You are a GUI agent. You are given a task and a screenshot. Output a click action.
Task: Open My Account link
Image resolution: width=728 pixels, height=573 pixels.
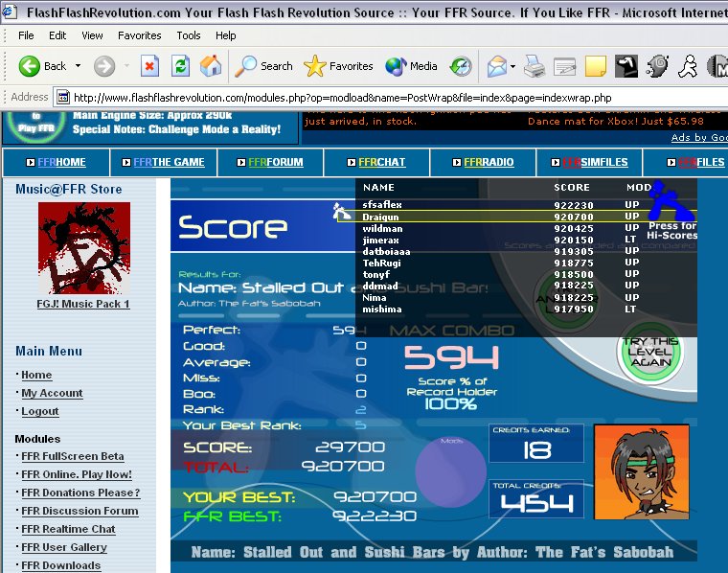pos(52,393)
